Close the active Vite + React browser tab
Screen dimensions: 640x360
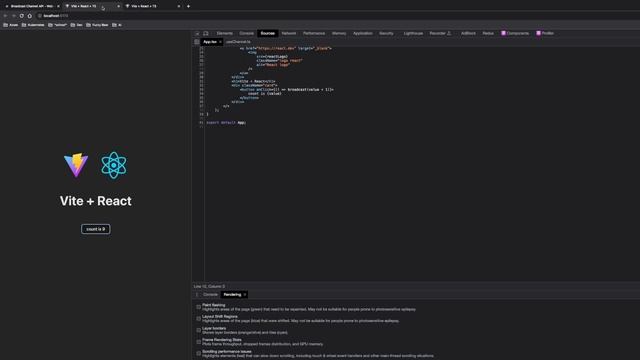118,6
